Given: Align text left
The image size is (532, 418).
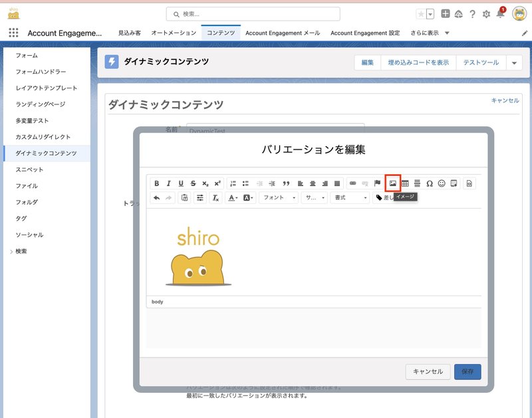Looking at the screenshot, I should click(x=301, y=183).
